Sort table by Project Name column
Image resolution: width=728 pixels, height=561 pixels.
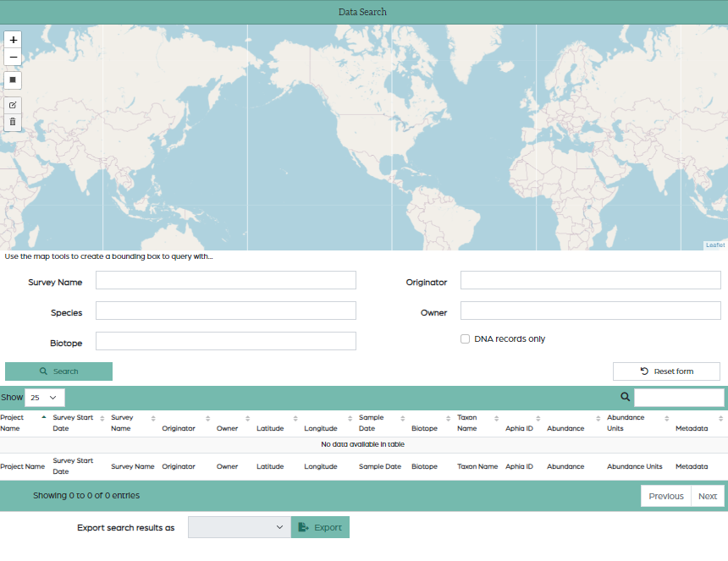pyautogui.click(x=24, y=422)
